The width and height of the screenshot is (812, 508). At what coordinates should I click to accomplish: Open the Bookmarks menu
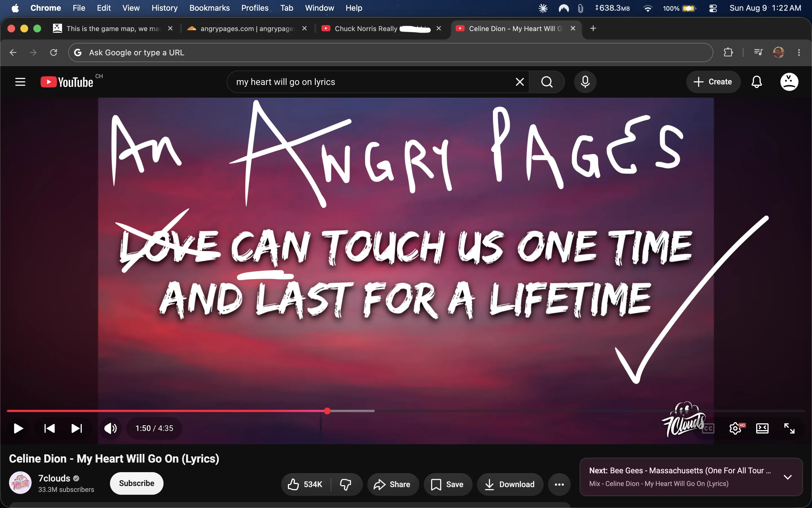click(209, 8)
